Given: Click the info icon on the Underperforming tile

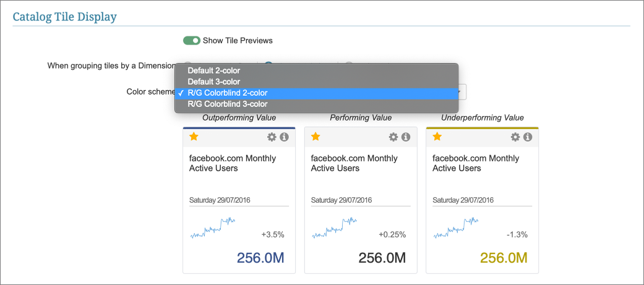Looking at the screenshot, I should point(528,137).
